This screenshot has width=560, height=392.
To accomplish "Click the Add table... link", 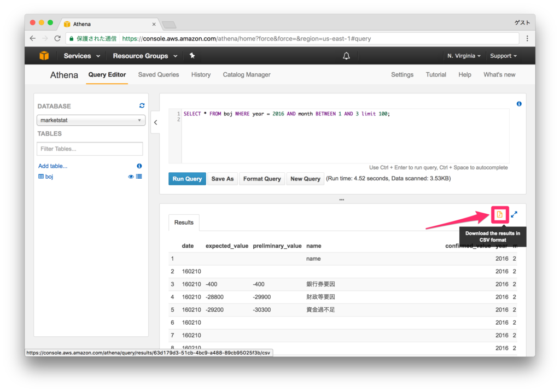I will click(x=53, y=166).
